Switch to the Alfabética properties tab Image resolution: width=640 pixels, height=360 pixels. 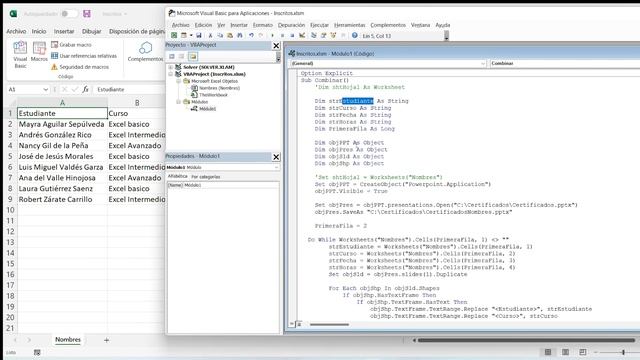coord(178,176)
